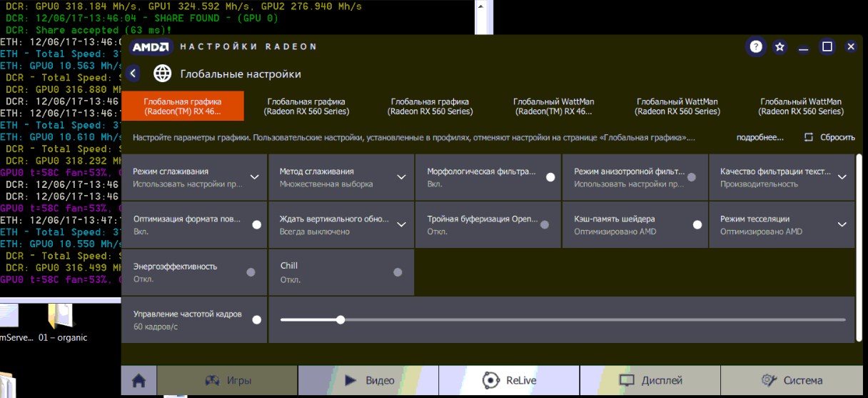This screenshot has height=398, width=868.
Task: Close the Radeon settings window
Action: pos(851,46)
